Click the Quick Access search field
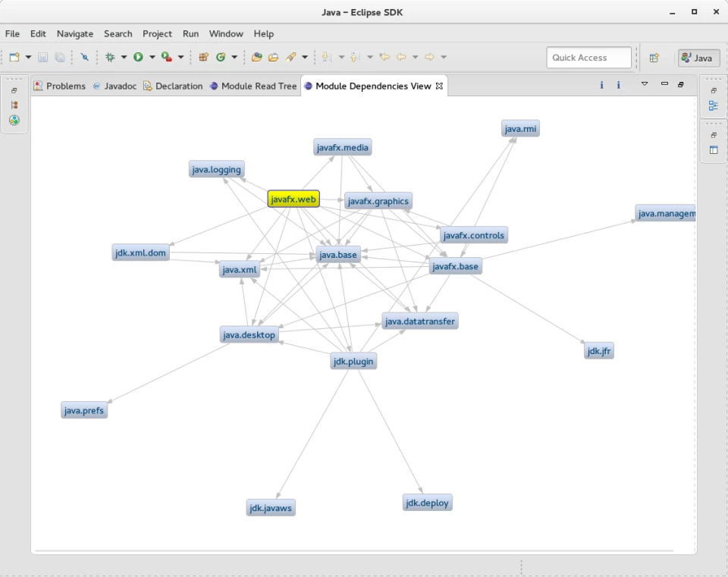This screenshot has height=577, width=728. click(588, 58)
